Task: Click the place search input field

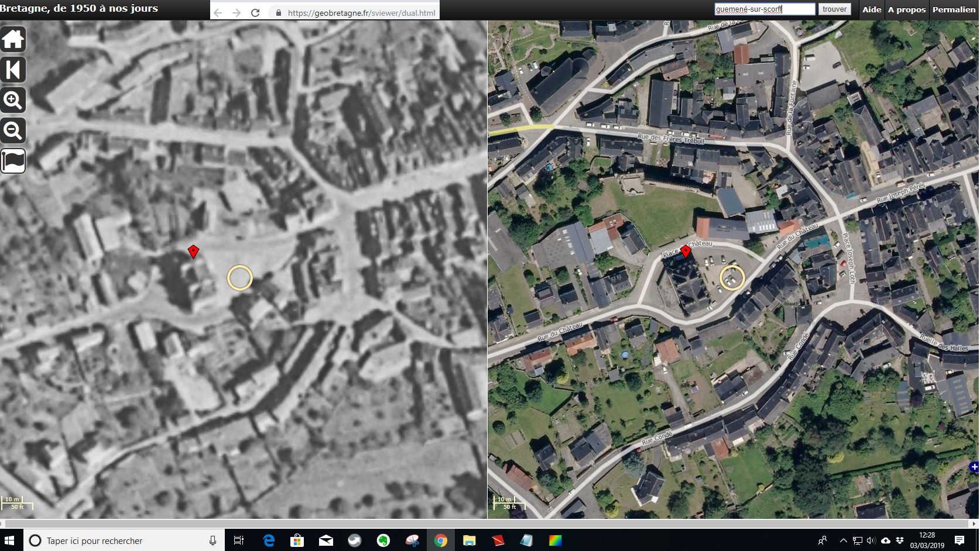Action: tap(764, 9)
